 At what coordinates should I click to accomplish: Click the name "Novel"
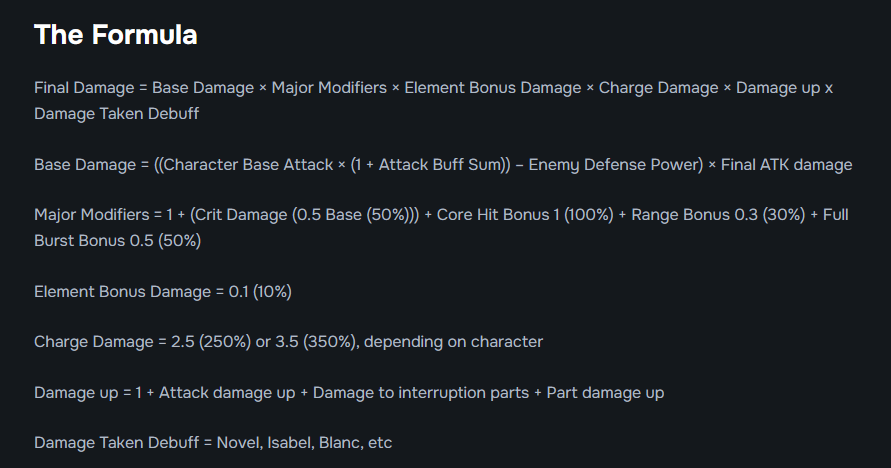click(x=239, y=443)
